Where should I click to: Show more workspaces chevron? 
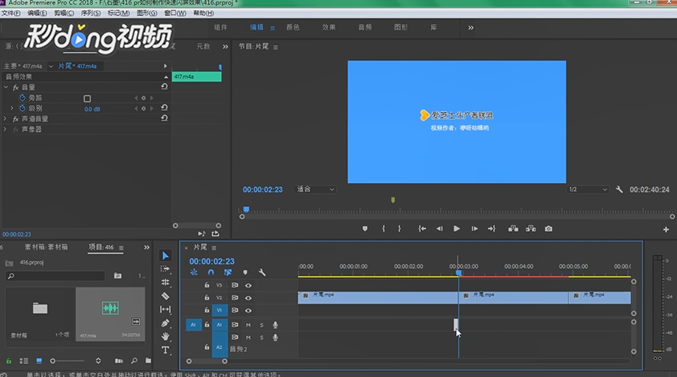tap(471, 28)
